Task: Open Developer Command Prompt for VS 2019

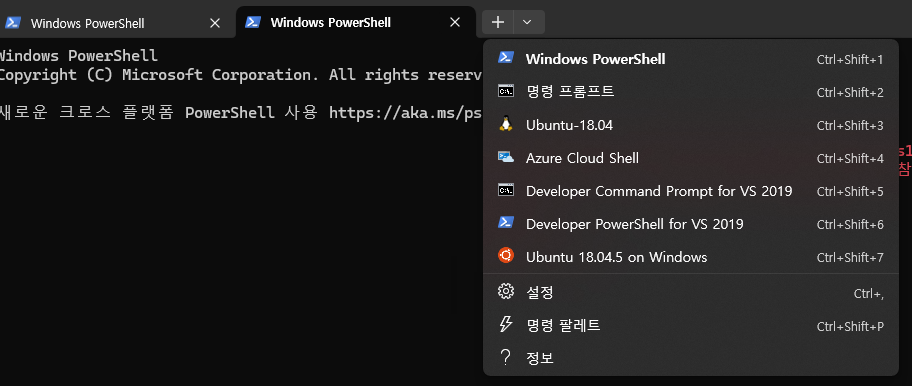Action: point(690,191)
